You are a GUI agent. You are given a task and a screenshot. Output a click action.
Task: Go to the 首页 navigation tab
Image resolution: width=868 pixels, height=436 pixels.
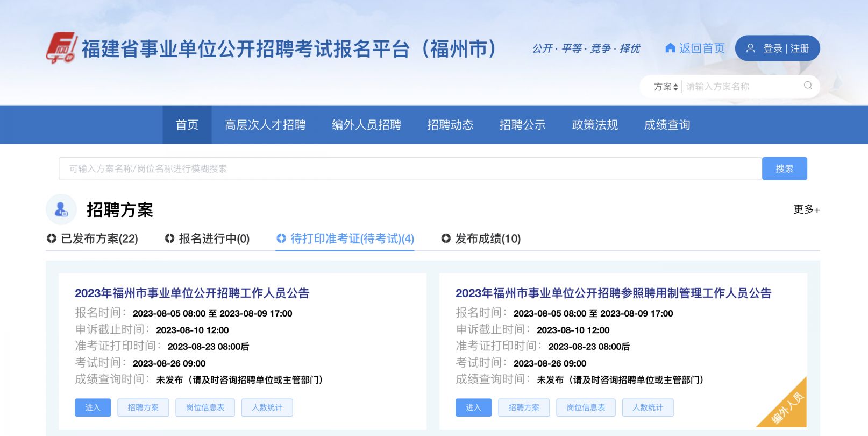click(x=187, y=125)
